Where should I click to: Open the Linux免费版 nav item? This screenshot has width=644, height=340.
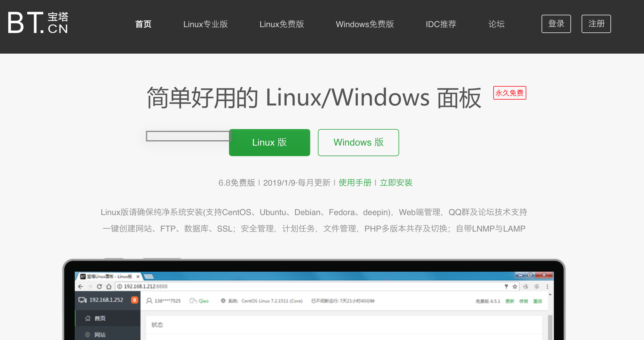click(x=282, y=24)
